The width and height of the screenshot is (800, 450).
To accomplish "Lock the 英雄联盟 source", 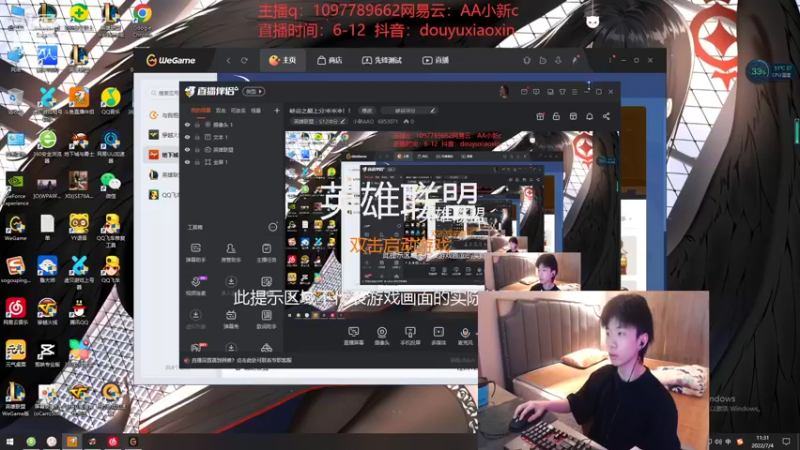I will (x=197, y=149).
